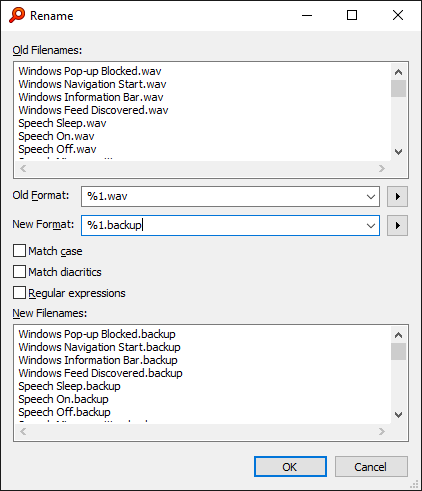
Task: Click up arrow of New Filenames scrollbar
Action: pos(398,335)
